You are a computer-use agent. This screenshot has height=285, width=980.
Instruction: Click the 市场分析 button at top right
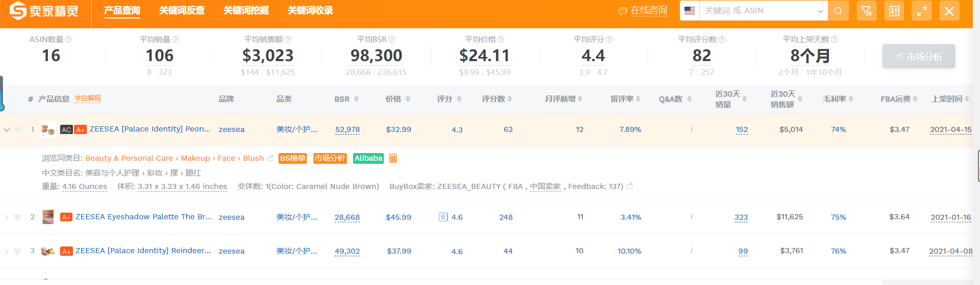(918, 56)
